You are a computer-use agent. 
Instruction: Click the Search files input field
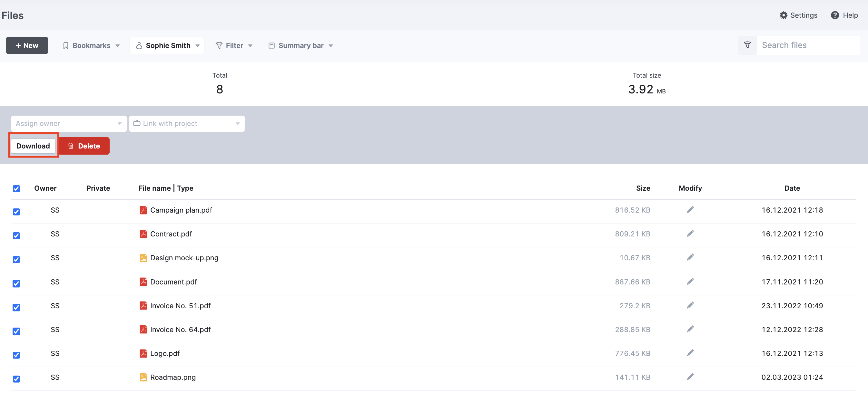coord(808,45)
